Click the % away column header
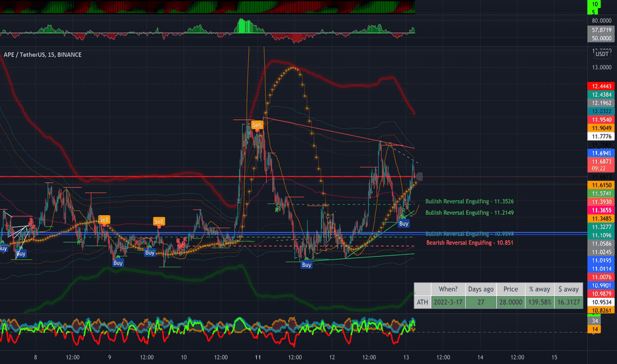The width and height of the screenshot is (617, 364). (540, 289)
